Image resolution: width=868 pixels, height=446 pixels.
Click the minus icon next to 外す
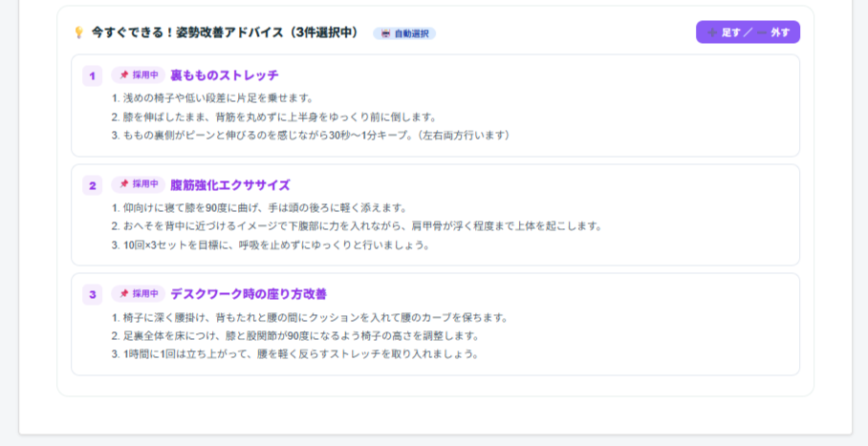click(762, 32)
